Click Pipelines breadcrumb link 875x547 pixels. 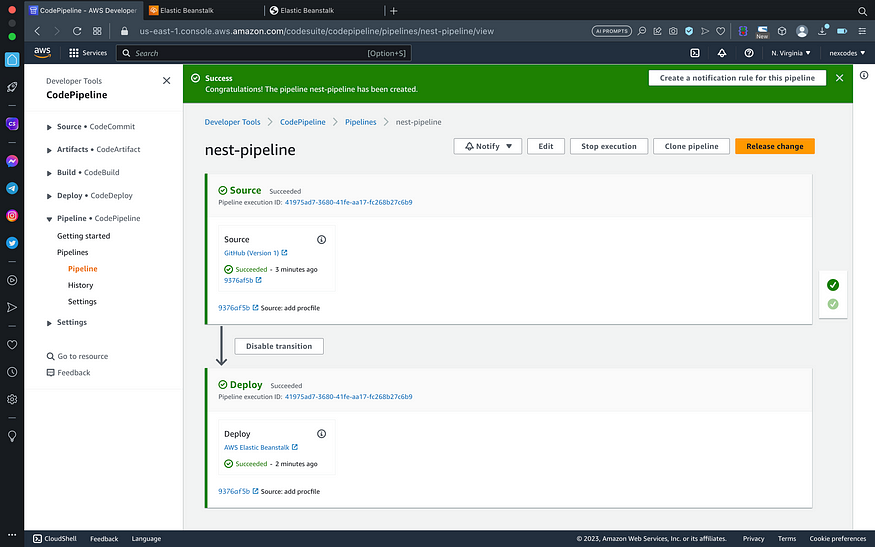coord(360,122)
